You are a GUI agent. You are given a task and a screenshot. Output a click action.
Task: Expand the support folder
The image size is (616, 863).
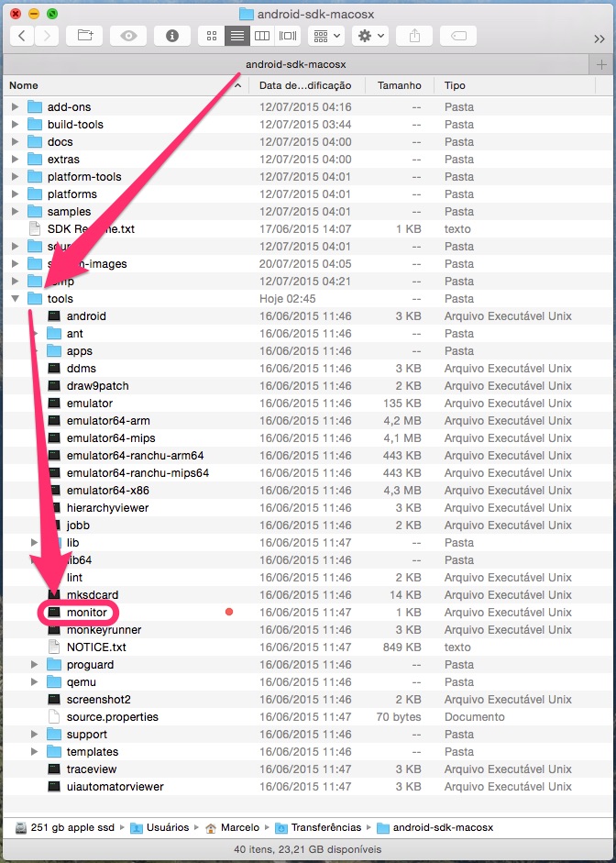pos(35,735)
